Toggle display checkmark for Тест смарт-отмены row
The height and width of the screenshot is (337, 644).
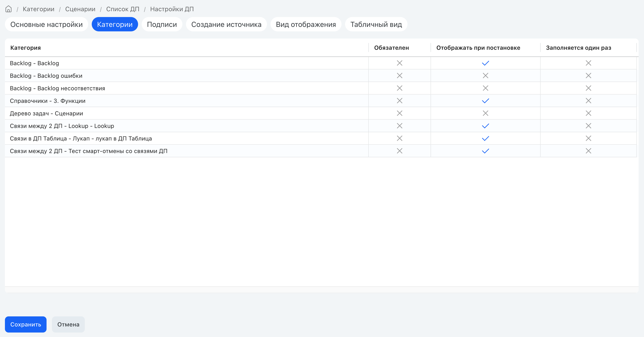pyautogui.click(x=486, y=151)
